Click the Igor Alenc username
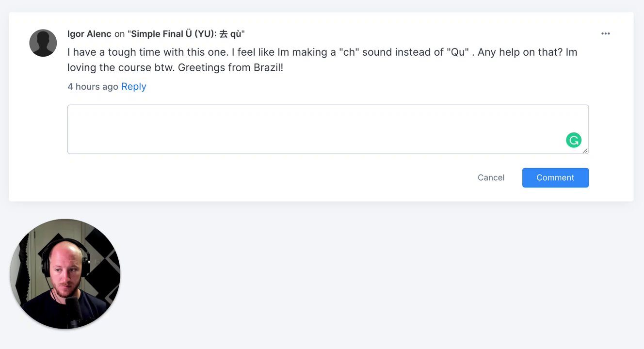 click(89, 34)
